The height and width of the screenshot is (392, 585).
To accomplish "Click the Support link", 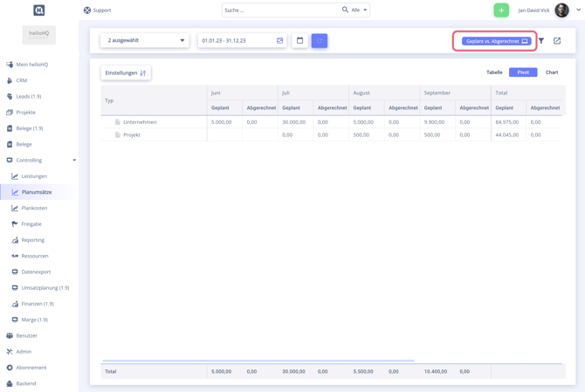I will pyautogui.click(x=97, y=10).
